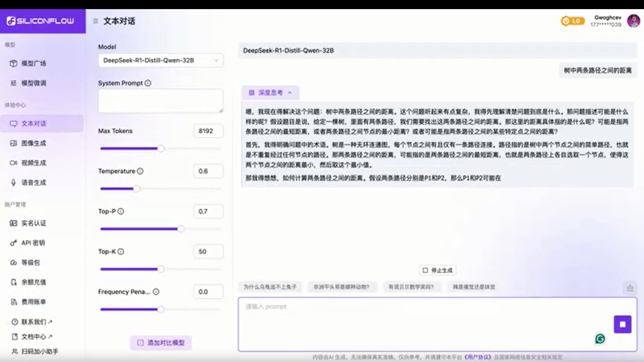Viewport: 644px width, 362px height.
Task: Click 扫码加小助手 in the sidebar
Action: coord(35,352)
